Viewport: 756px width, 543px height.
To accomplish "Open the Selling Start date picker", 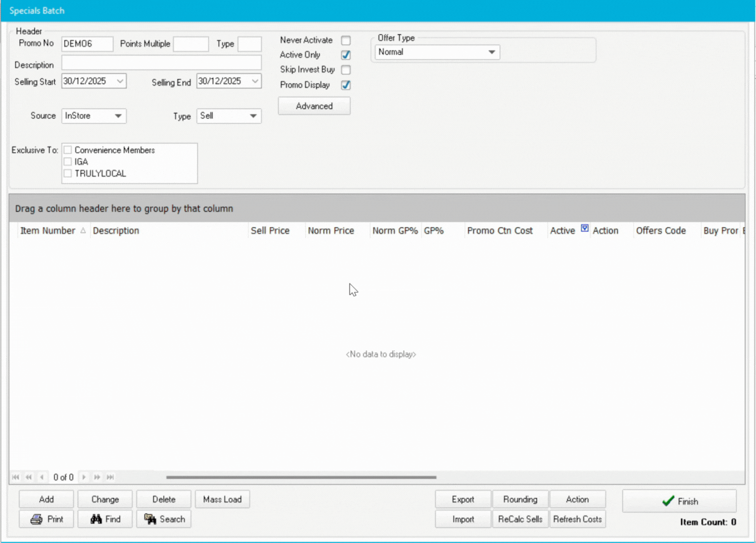I will click(x=120, y=81).
